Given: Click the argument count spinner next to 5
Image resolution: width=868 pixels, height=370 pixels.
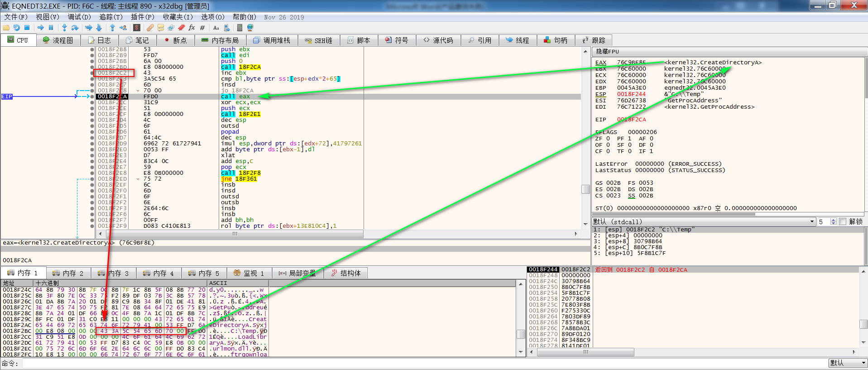Looking at the screenshot, I should (834, 221).
